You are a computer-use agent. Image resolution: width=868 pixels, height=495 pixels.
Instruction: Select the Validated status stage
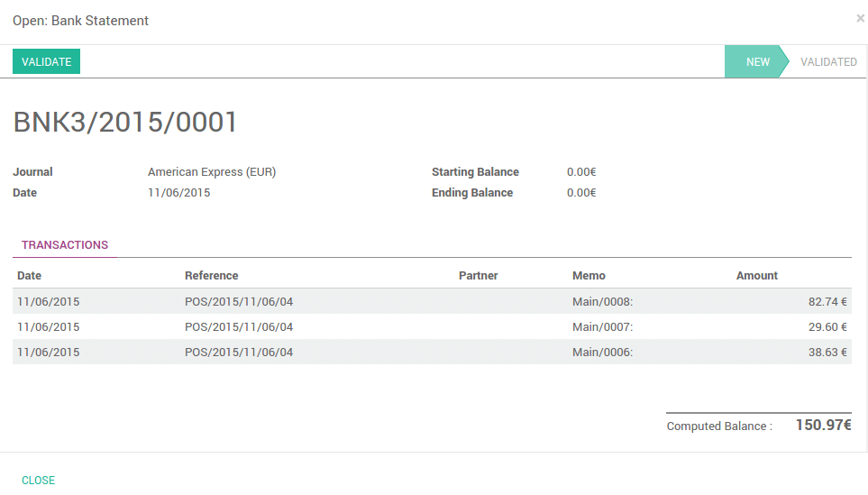[x=828, y=62]
